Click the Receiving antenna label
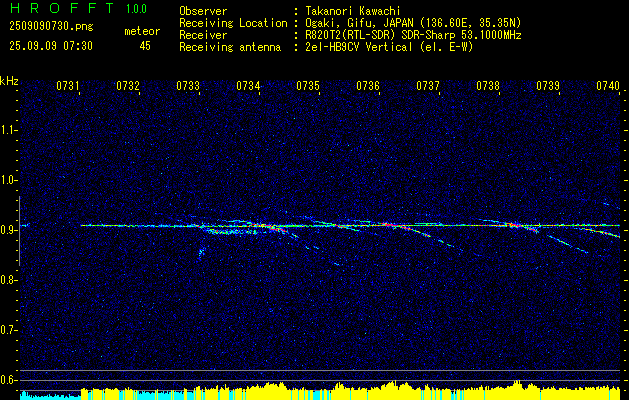The height and width of the screenshot is (400, 629). tap(230, 47)
